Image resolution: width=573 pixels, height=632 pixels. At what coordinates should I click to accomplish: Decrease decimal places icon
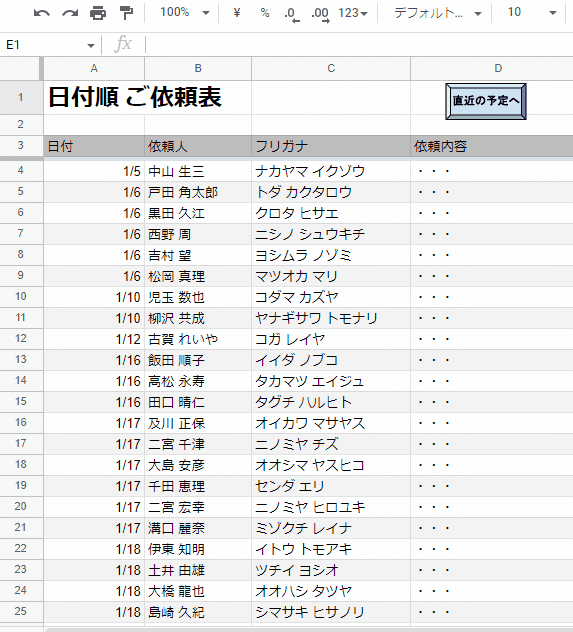click(291, 14)
